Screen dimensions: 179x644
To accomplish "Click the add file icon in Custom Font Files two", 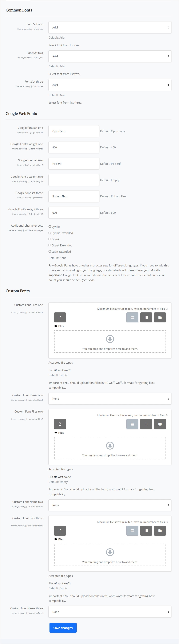I will point(60,424).
